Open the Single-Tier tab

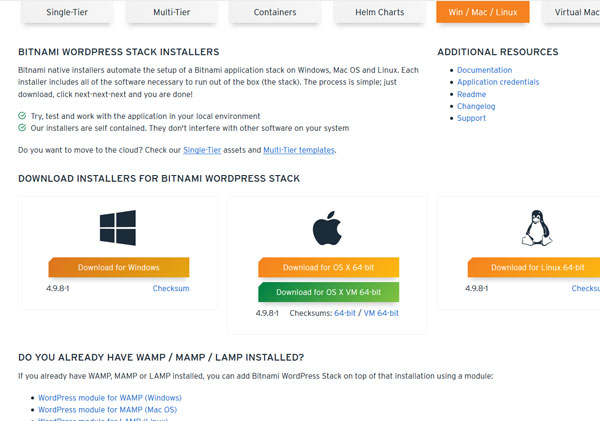(67, 12)
